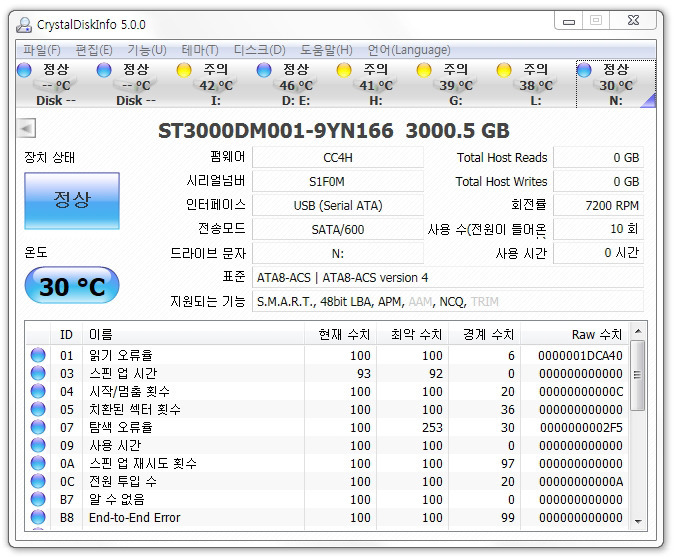This screenshot has width=675, height=559.
Task: Click raw value 0000001DCA40
Action: (580, 356)
